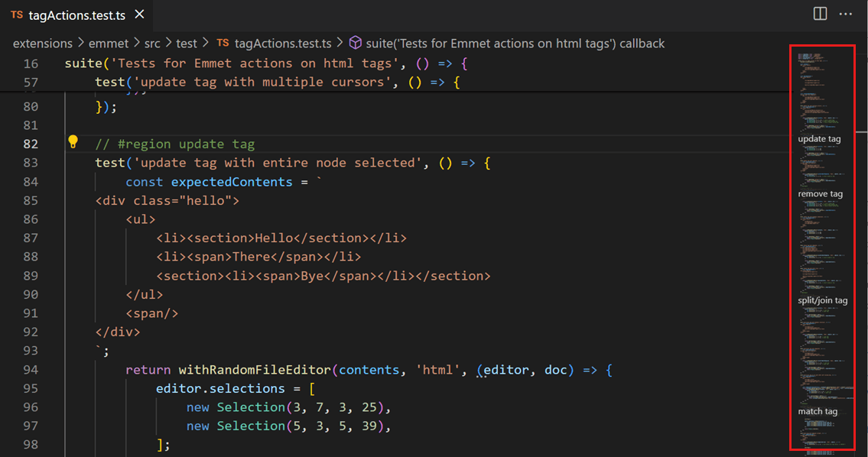This screenshot has height=457, width=868.
Task: Click 'editor.selections' on line 95
Action: point(220,389)
